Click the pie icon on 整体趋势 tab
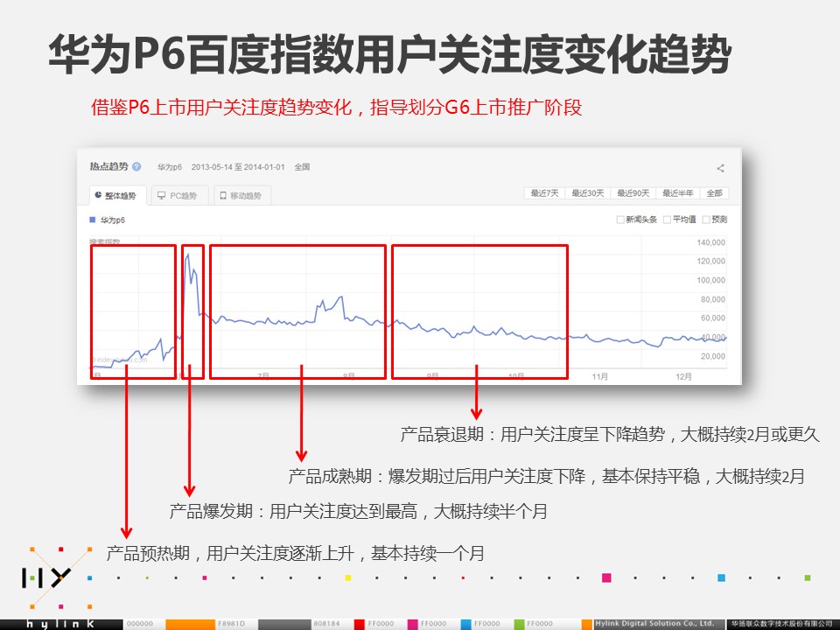This screenshot has width=840, height=630. [98, 195]
